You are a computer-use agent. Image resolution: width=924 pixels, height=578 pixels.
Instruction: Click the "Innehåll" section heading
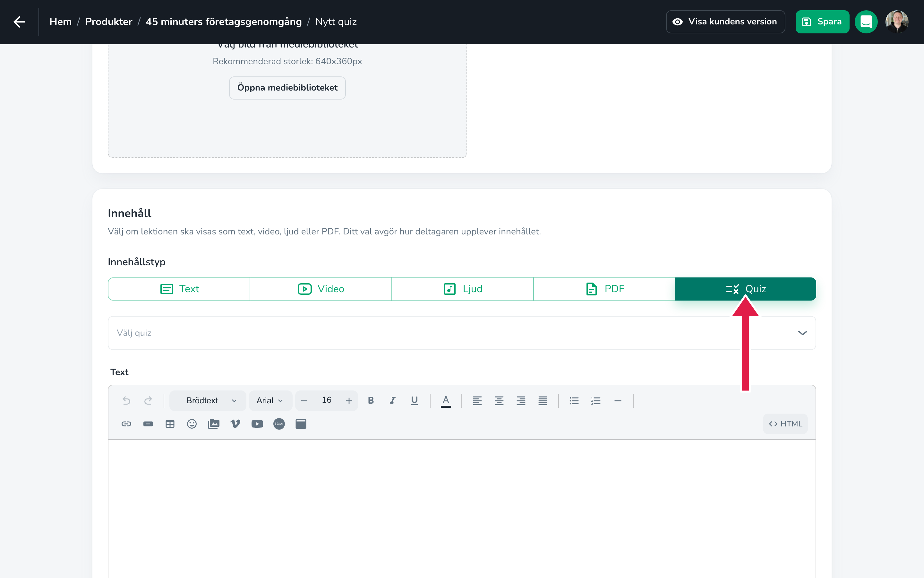[x=129, y=213]
